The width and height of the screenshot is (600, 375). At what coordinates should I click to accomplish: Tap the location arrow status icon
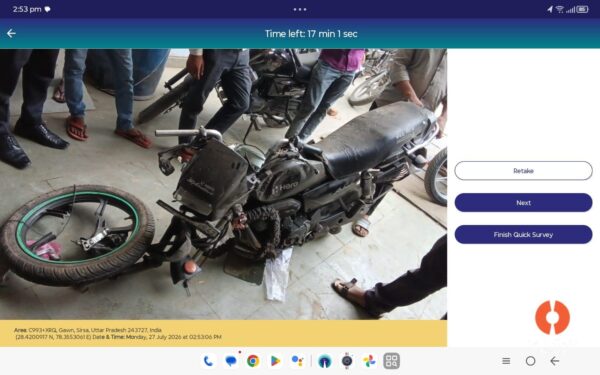pos(550,9)
